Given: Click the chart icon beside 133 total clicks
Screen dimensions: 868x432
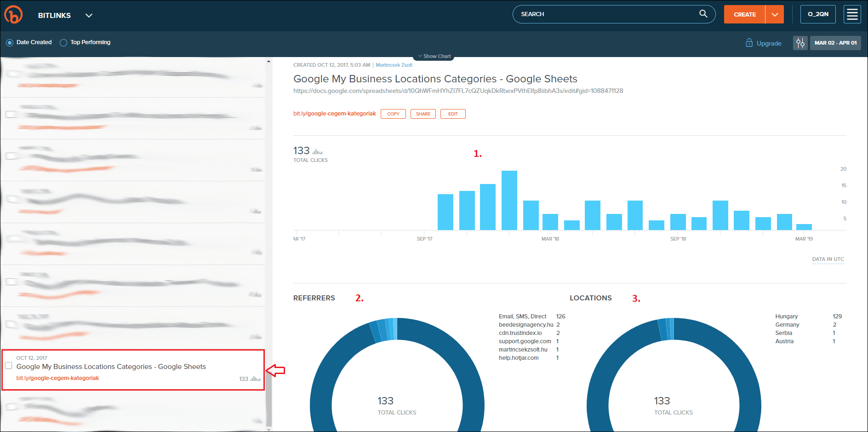Looking at the screenshot, I should 317,151.
